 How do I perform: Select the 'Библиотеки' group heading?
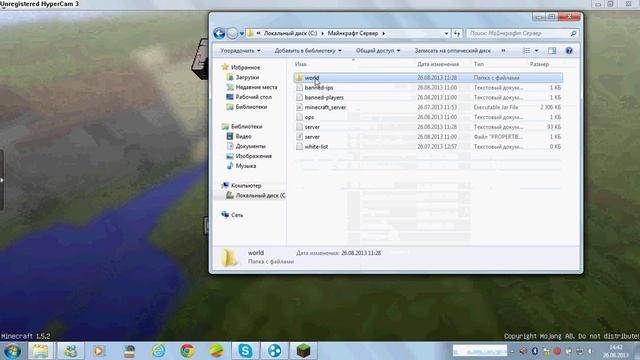[246, 127]
